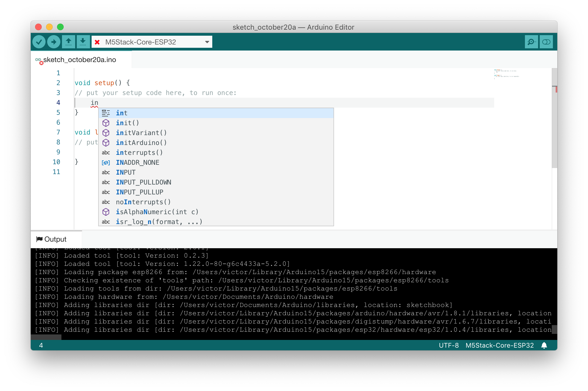The height and width of the screenshot is (391, 588).
Task: Click the flag icon beside Output
Action: [x=40, y=239]
